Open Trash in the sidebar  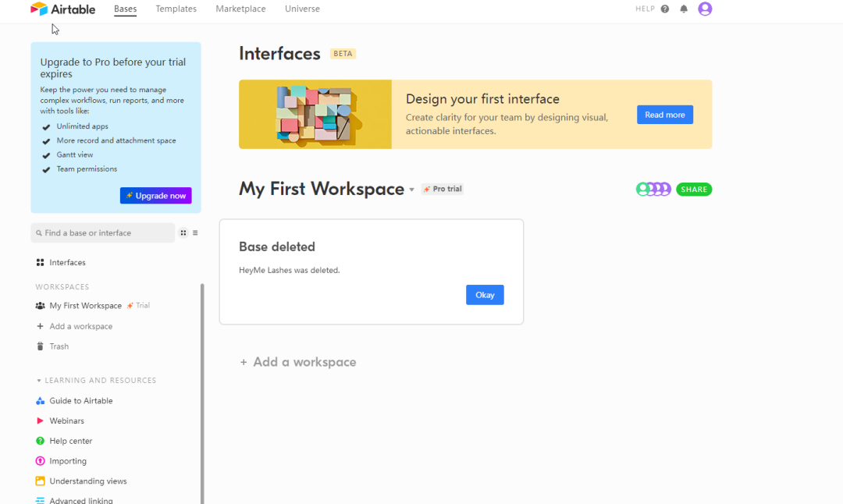(x=59, y=346)
